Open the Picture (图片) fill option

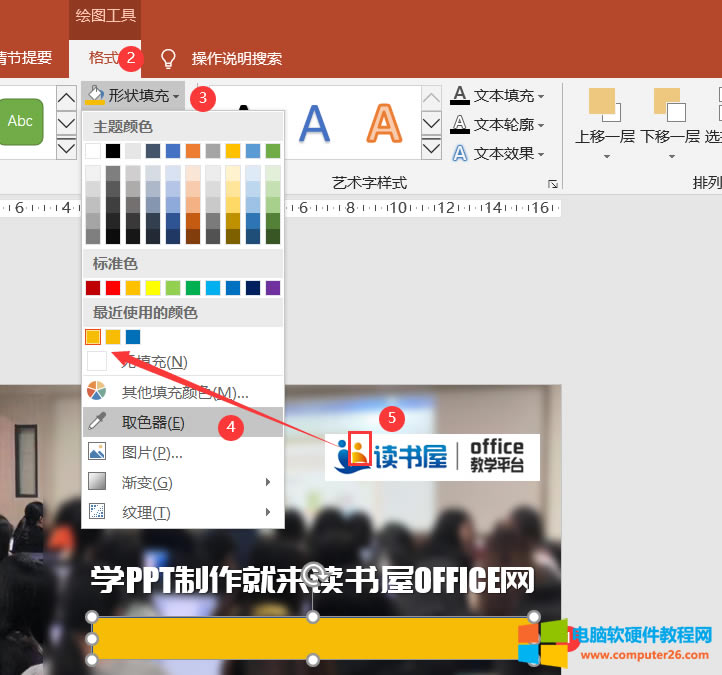click(x=152, y=453)
